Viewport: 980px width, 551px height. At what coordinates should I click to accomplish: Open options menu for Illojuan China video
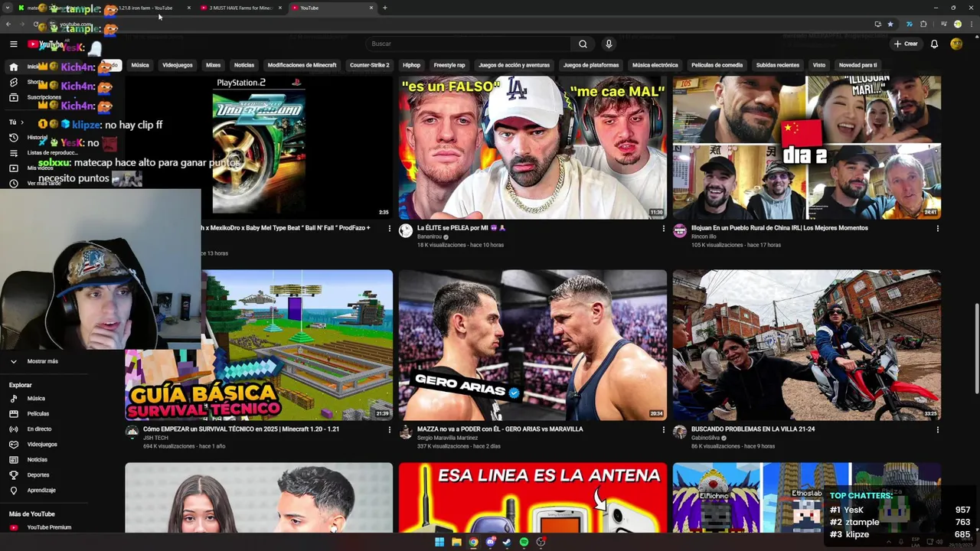click(x=937, y=228)
